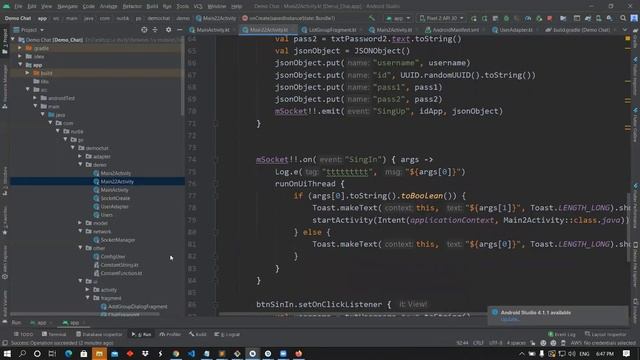Viewport: 640px width, 360px height.
Task: Open the Build tool window
Action: point(198,334)
